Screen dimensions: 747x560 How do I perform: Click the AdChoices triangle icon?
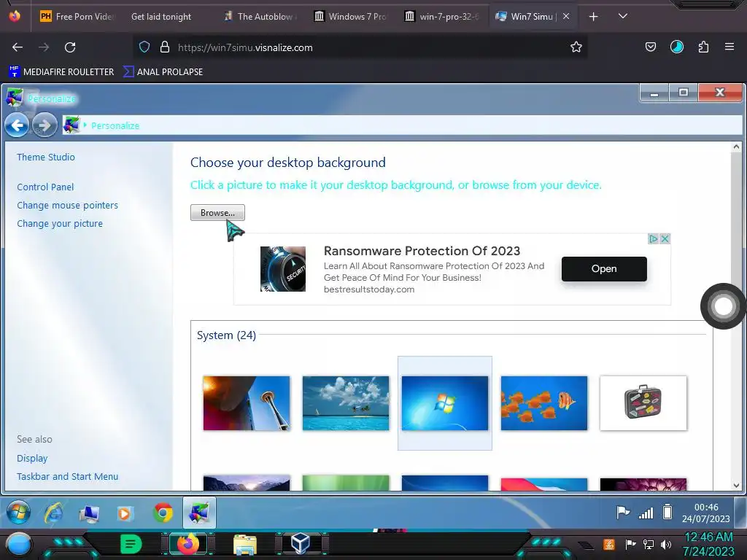pos(653,239)
